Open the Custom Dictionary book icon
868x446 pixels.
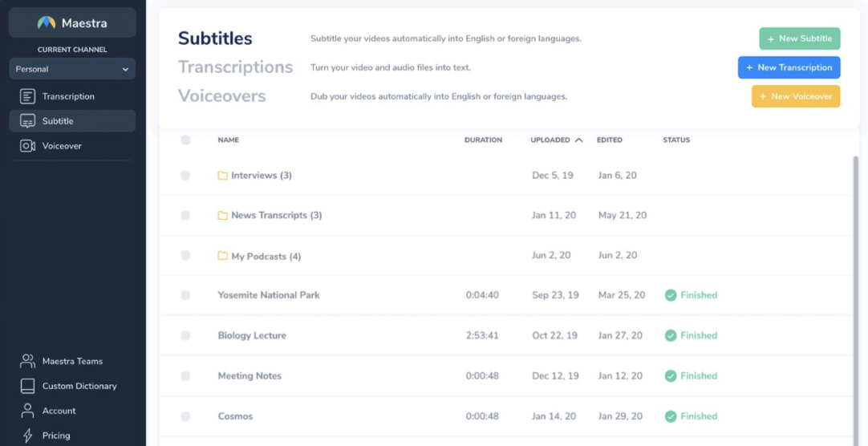28,386
